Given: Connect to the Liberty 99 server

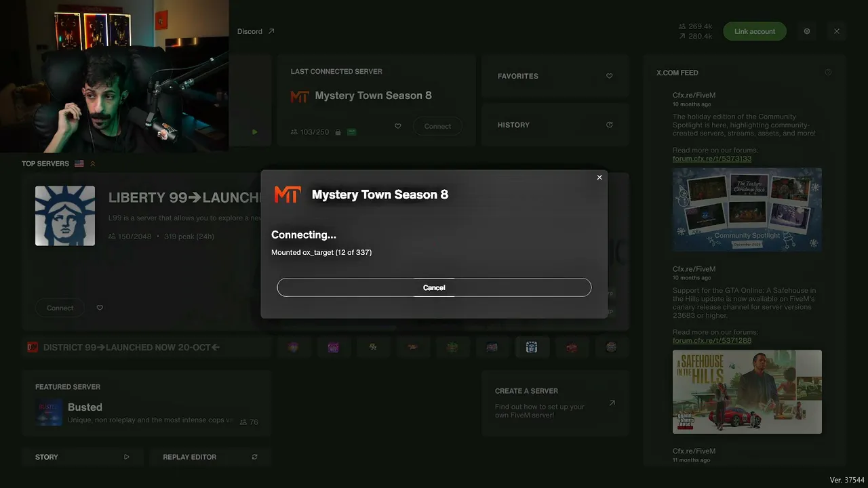Looking at the screenshot, I should pyautogui.click(x=60, y=308).
